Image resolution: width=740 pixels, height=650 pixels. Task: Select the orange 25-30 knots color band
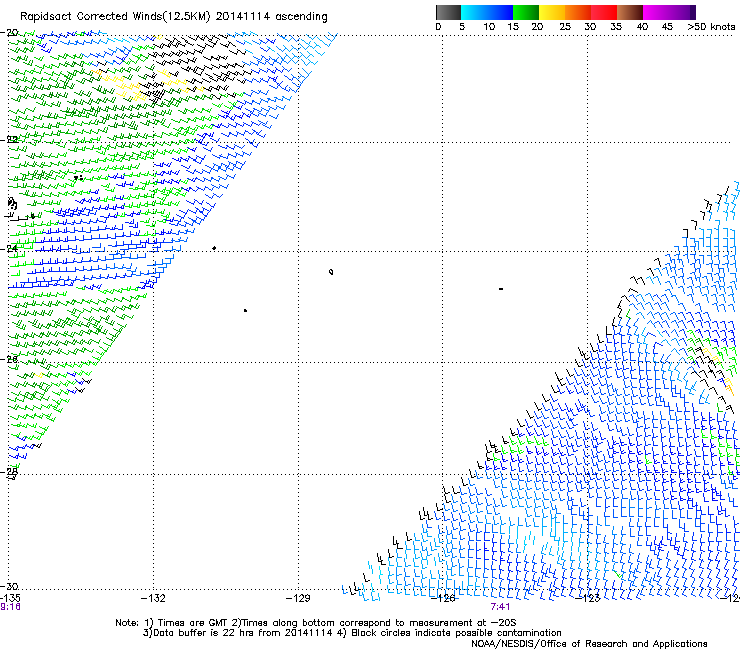pyautogui.click(x=578, y=12)
